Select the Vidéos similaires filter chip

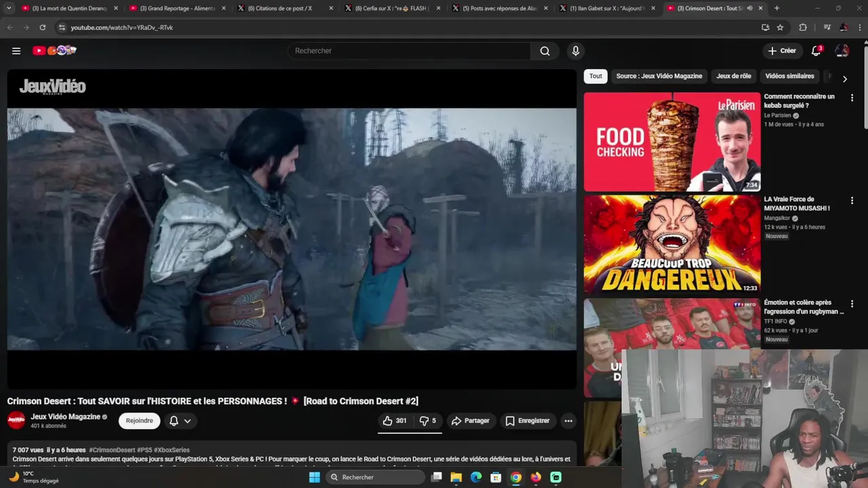coord(789,76)
